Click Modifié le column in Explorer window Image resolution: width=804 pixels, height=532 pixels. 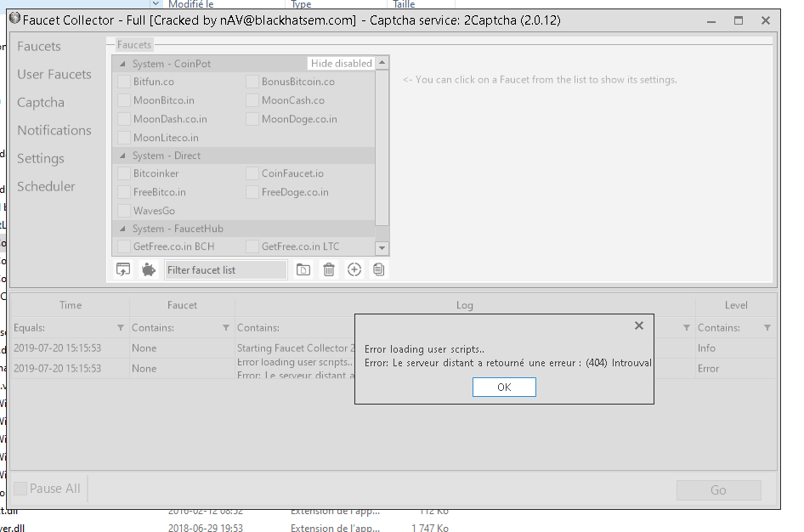pyautogui.click(x=190, y=4)
